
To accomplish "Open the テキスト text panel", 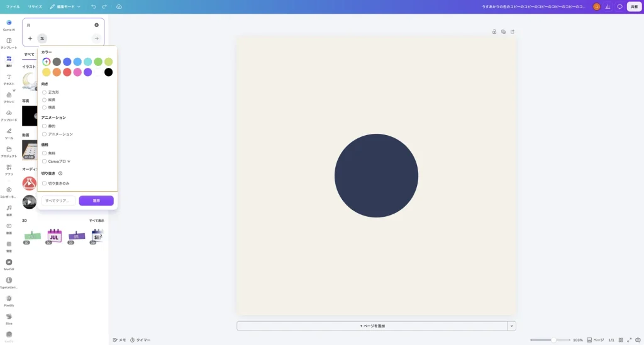I will coord(9,79).
